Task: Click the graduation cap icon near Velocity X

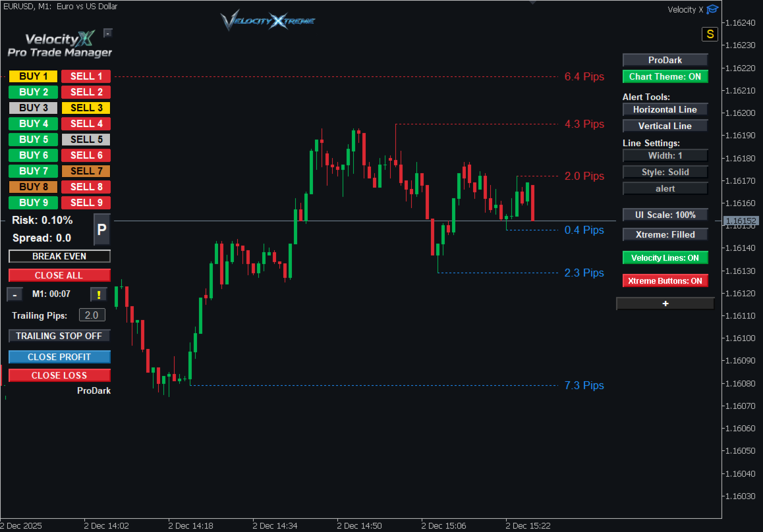Action: 712,9
